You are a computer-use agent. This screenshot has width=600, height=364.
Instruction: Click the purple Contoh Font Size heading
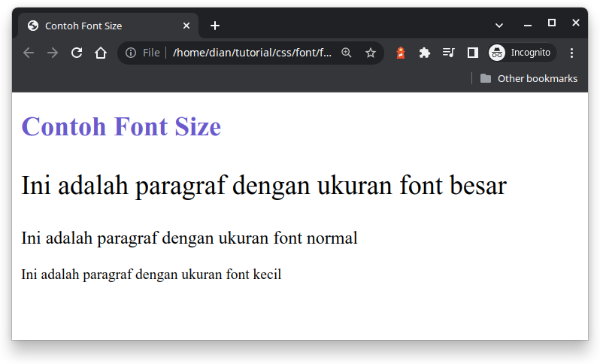[x=121, y=126]
